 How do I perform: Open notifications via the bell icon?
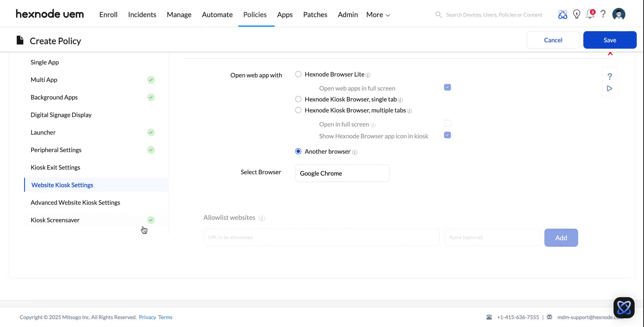[x=590, y=14]
